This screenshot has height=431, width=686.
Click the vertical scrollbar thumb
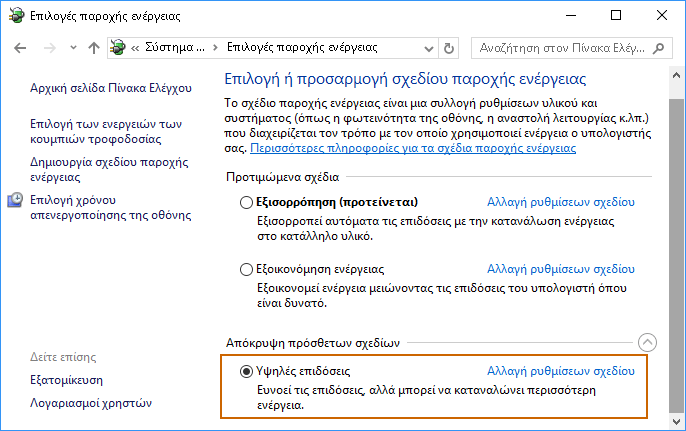676,256
